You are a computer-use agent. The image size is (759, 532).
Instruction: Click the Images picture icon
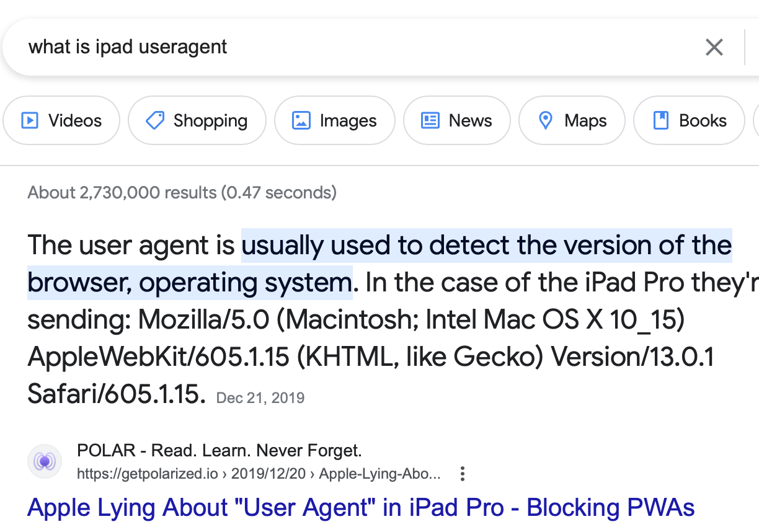[x=301, y=120]
